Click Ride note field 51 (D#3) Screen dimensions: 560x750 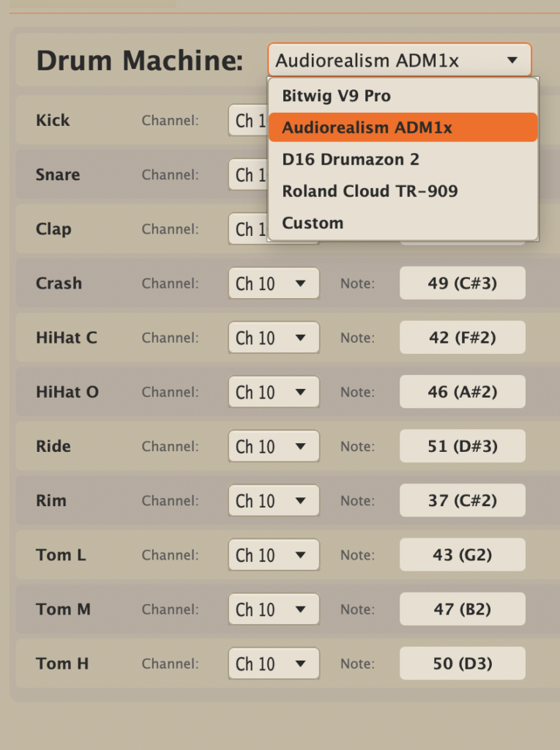click(462, 446)
